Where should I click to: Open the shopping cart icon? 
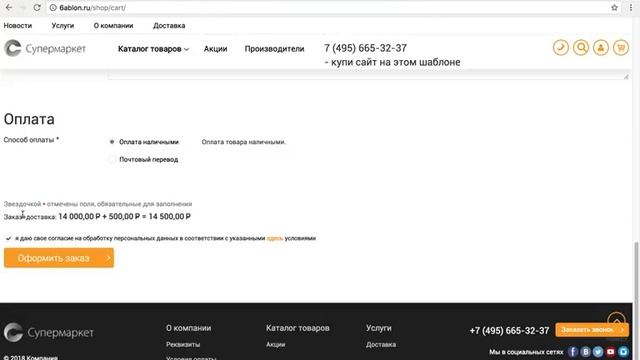[x=621, y=48]
